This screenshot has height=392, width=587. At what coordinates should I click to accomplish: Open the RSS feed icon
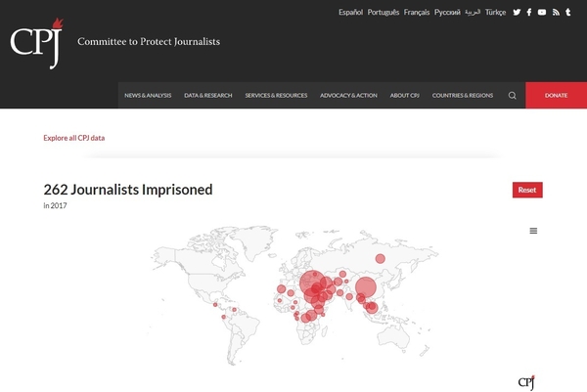pyautogui.click(x=556, y=13)
